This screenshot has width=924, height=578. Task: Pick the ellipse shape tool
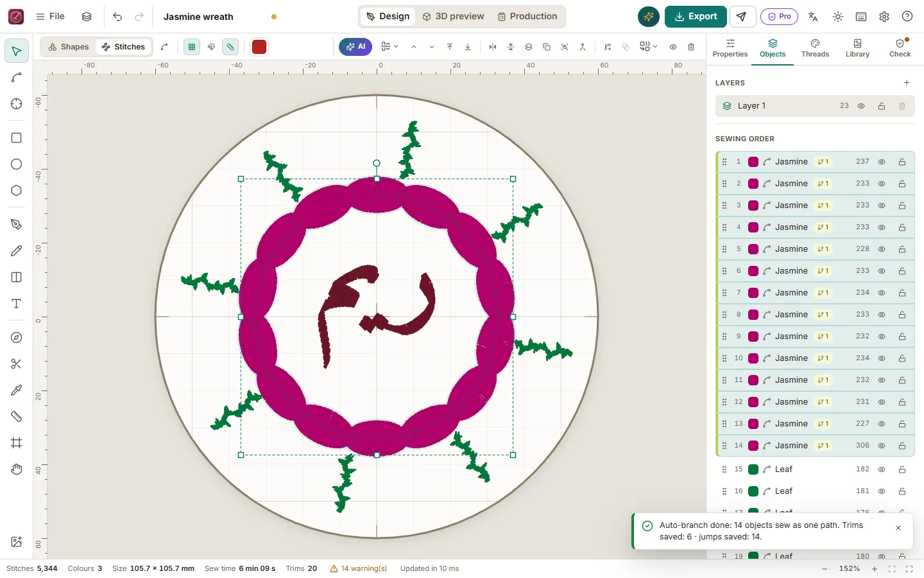[17, 164]
